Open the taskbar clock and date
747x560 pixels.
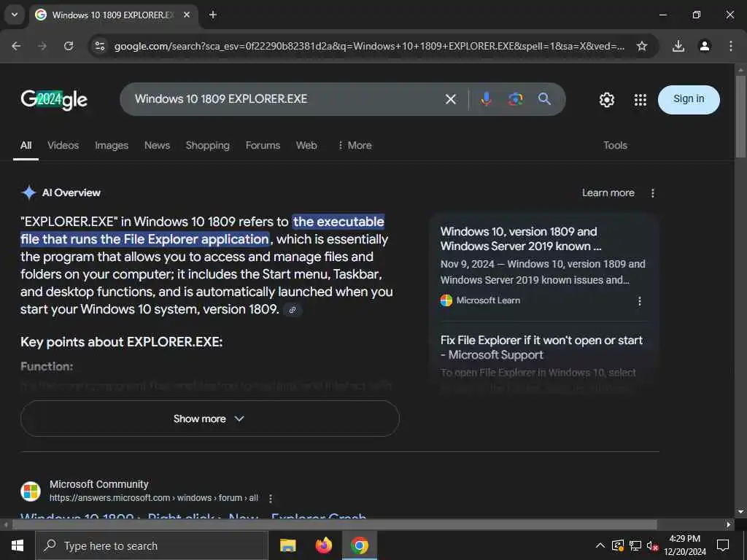pyautogui.click(x=684, y=545)
